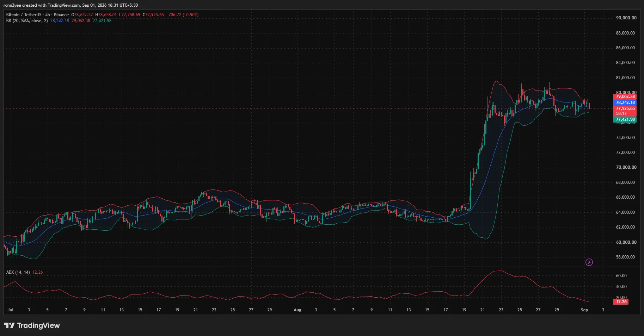Viewport: 644px width, 336px height.
Task: Click the 64,000.00 price axis label
Action: pos(625,212)
